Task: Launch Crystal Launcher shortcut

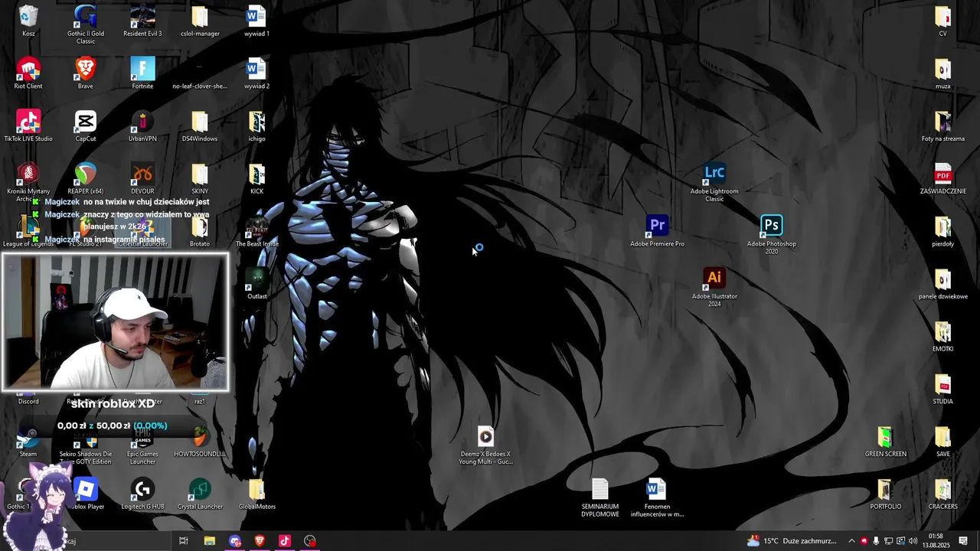Action: point(200,494)
